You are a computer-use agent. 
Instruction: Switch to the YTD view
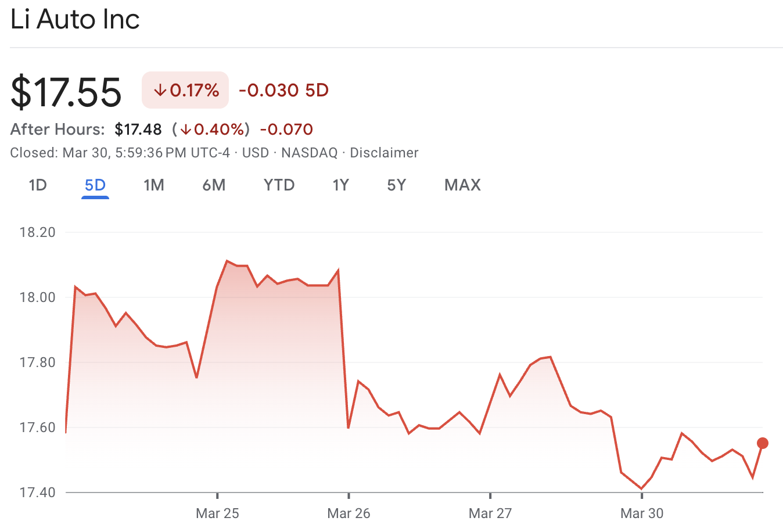(x=279, y=185)
